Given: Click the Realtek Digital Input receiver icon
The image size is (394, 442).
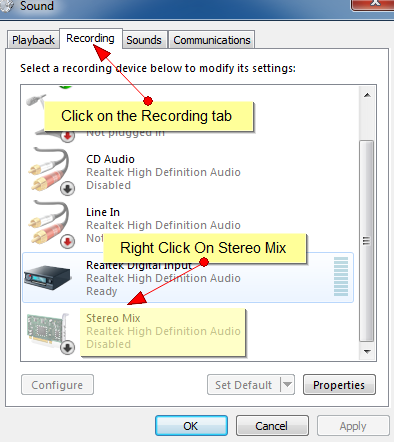Looking at the screenshot, I should tap(47, 277).
